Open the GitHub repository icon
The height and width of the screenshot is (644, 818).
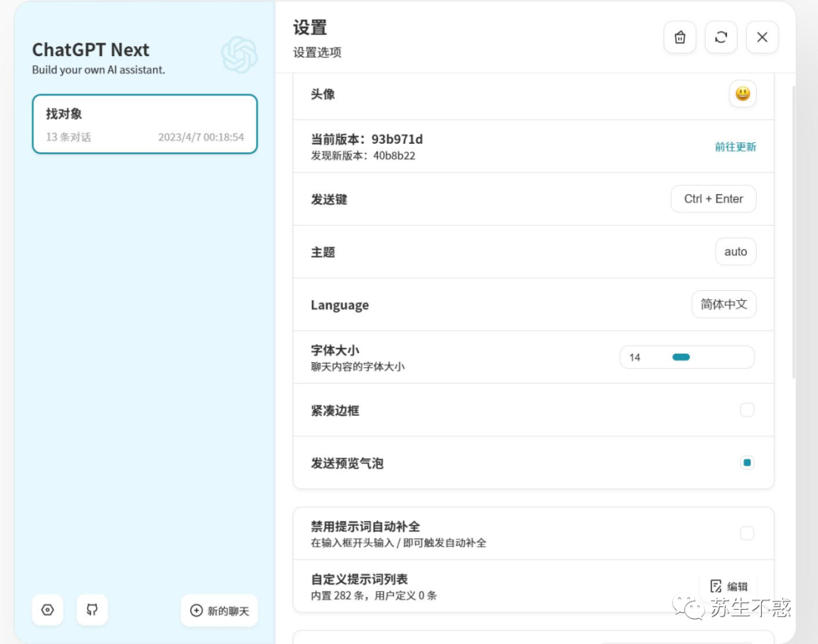[92, 610]
